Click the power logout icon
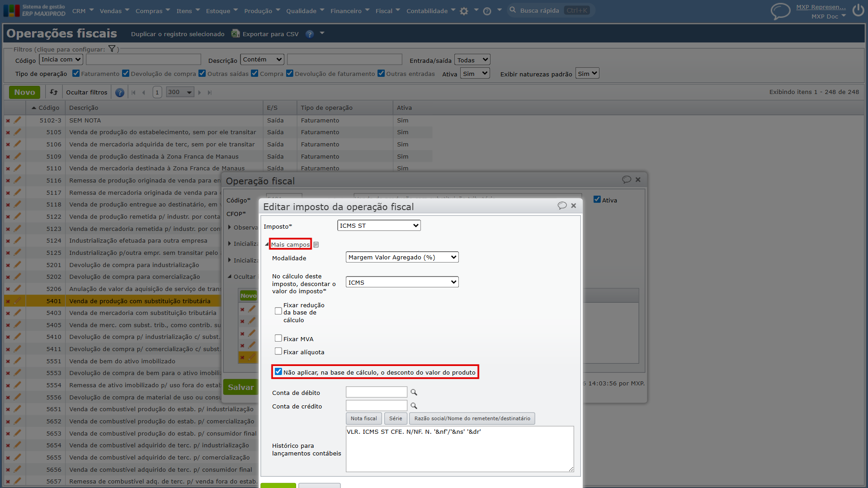The image size is (868, 488). point(858,10)
